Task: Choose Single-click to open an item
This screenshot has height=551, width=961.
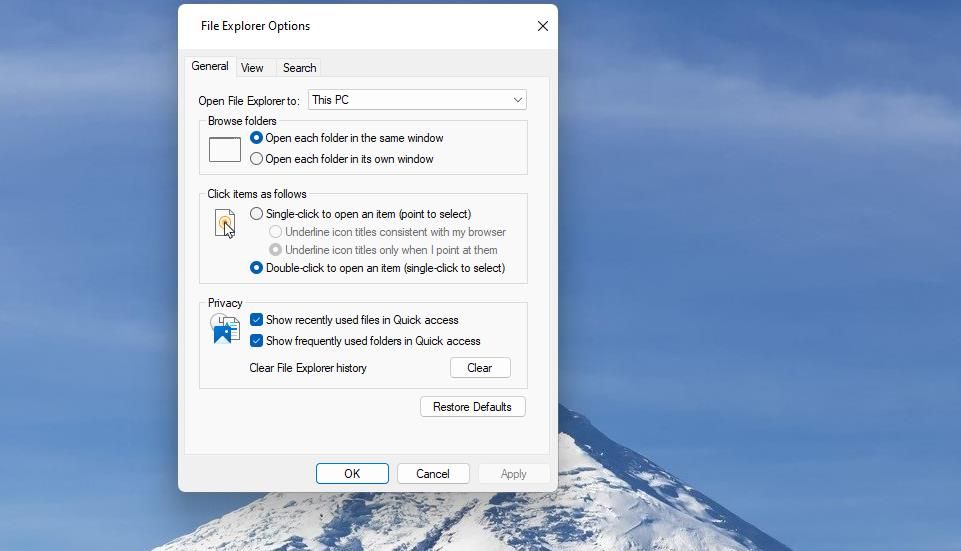Action: click(x=257, y=214)
